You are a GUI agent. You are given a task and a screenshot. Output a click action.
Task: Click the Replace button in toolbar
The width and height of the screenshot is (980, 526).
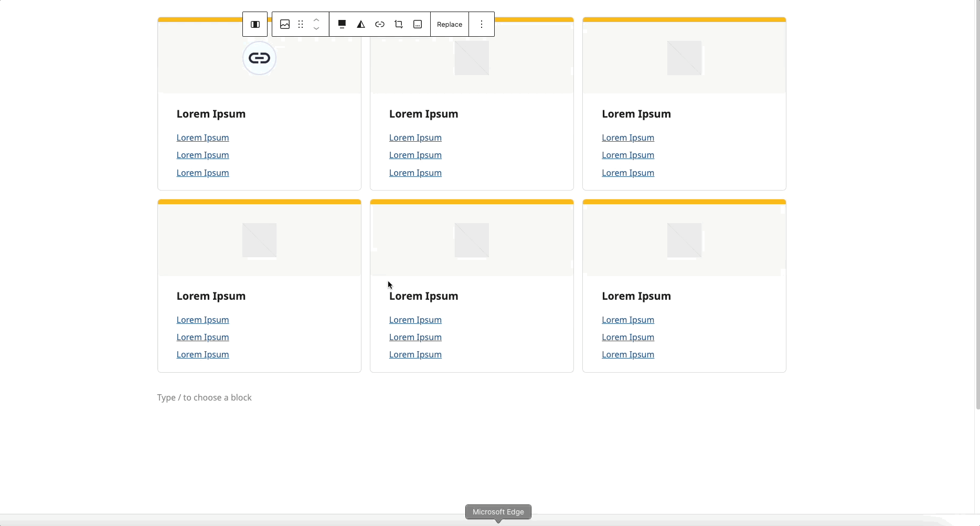[x=450, y=24]
